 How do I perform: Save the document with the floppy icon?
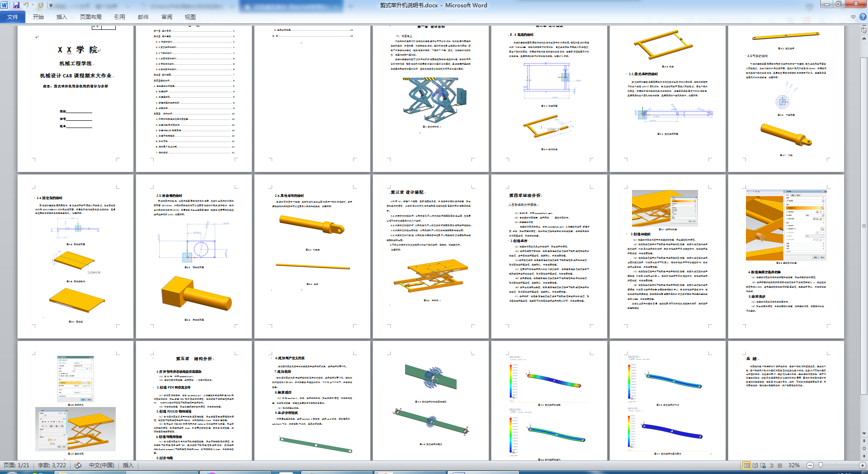point(16,5)
